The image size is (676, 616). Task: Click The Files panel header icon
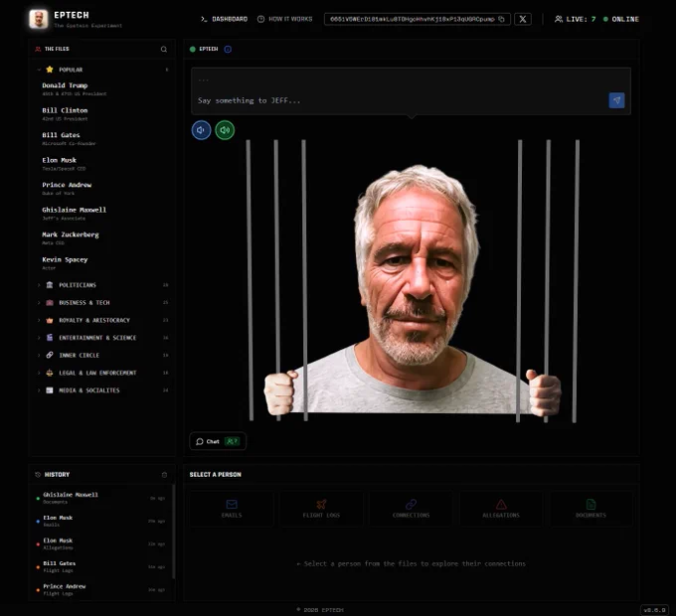38,49
